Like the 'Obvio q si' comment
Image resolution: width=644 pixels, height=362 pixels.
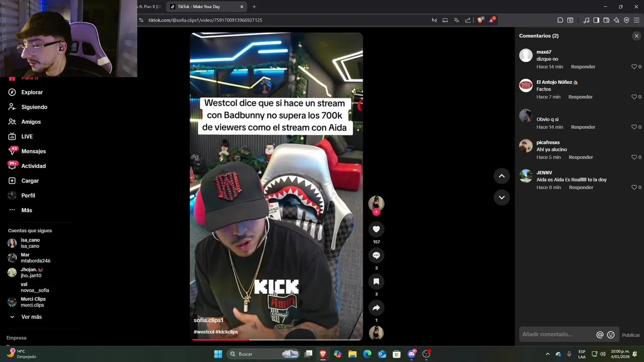point(634,127)
